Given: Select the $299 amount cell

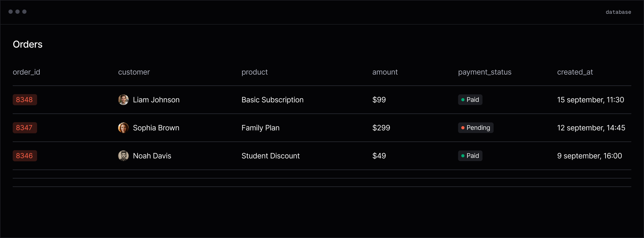Looking at the screenshot, I should [381, 128].
